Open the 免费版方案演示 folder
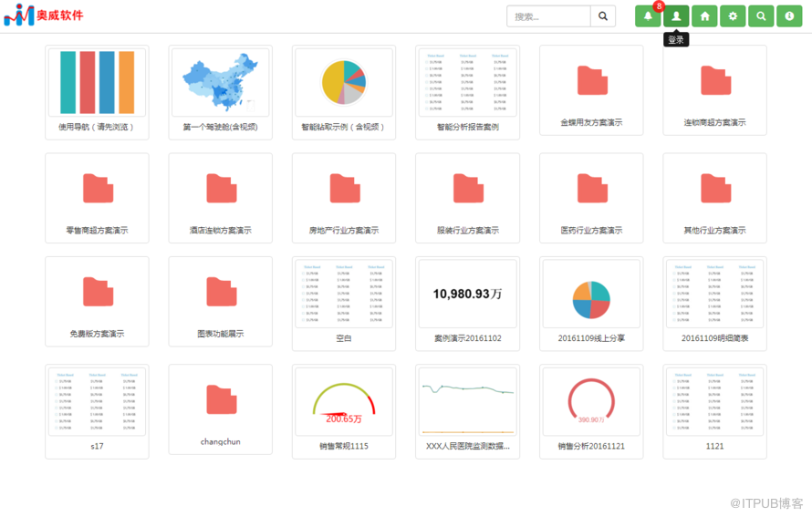812x517 pixels. [97, 301]
